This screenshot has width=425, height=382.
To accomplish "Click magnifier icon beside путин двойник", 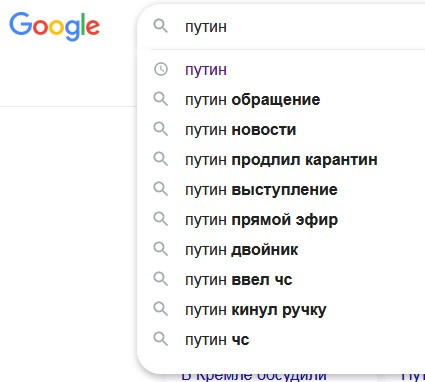I will click(161, 249).
